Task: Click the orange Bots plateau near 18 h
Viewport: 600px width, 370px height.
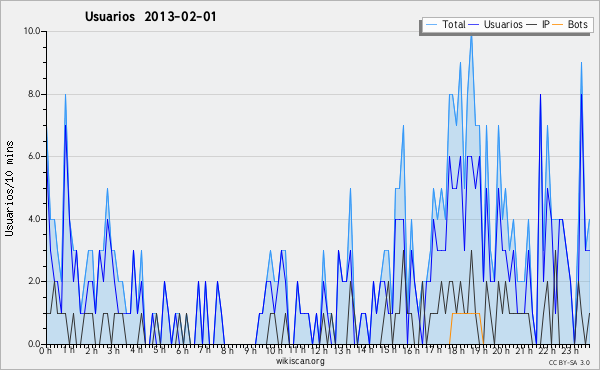Action: click(x=466, y=313)
